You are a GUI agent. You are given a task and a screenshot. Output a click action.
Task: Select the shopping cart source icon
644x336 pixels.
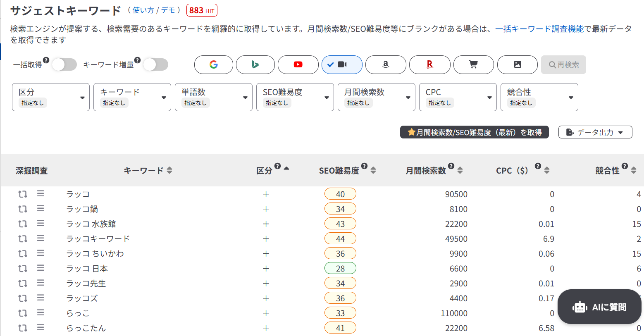pyautogui.click(x=473, y=64)
